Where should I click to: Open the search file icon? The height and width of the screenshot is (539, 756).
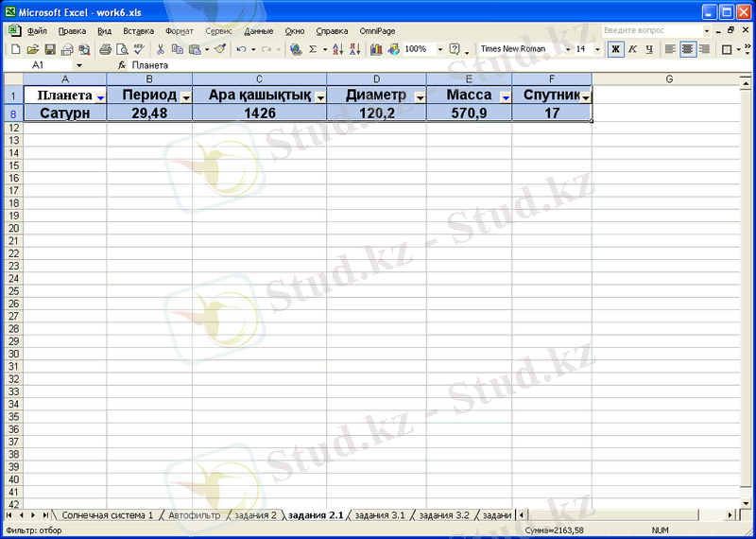click(84, 49)
